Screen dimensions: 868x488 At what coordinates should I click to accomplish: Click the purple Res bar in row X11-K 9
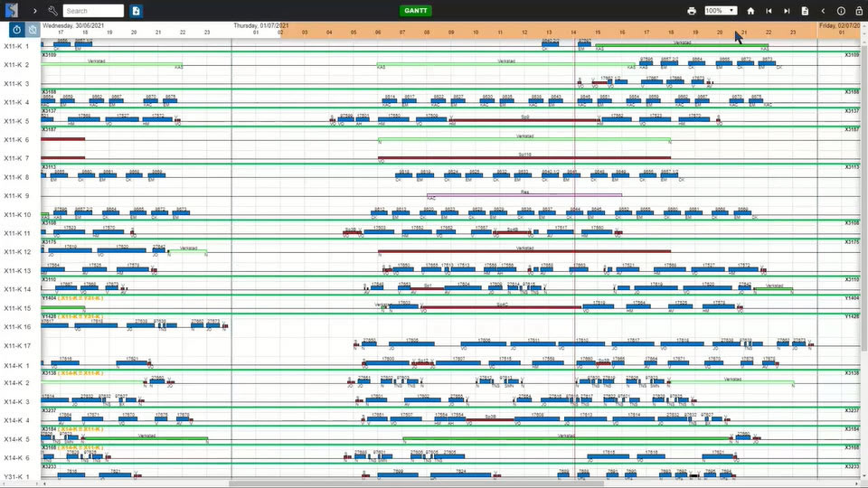524,194
